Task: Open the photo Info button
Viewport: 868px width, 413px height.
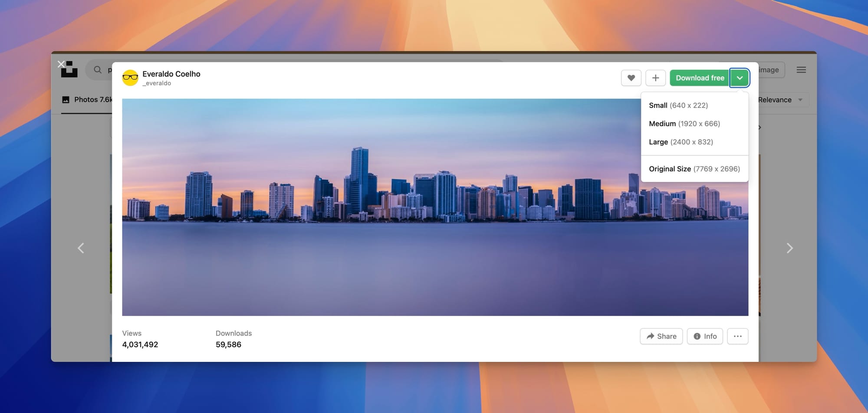Action: tap(705, 336)
